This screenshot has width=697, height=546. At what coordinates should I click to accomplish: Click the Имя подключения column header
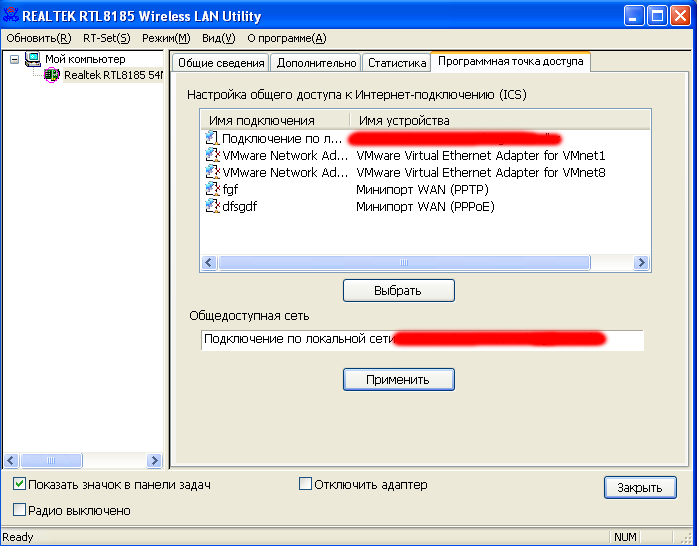pyautogui.click(x=275, y=120)
